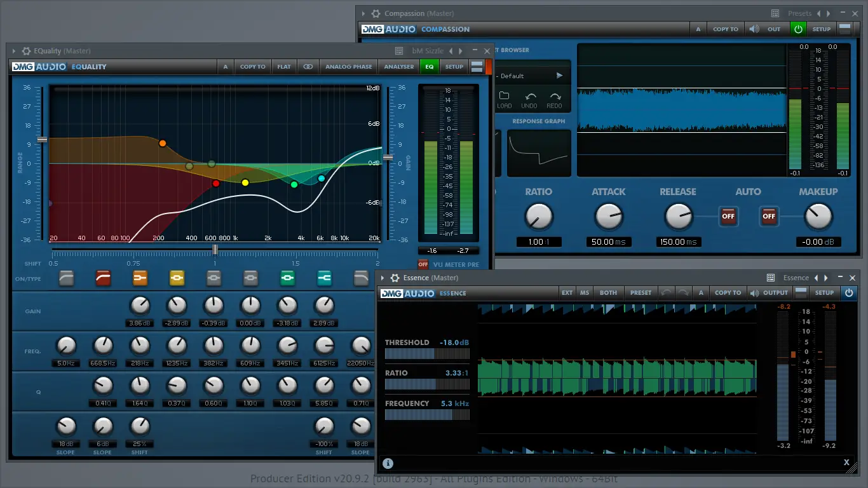Click the EXT button in Essence
Screen dimensions: 868x488
[567, 293]
